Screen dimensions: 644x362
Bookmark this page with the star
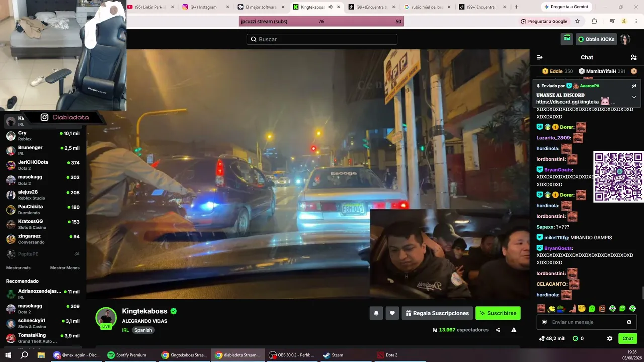577,21
